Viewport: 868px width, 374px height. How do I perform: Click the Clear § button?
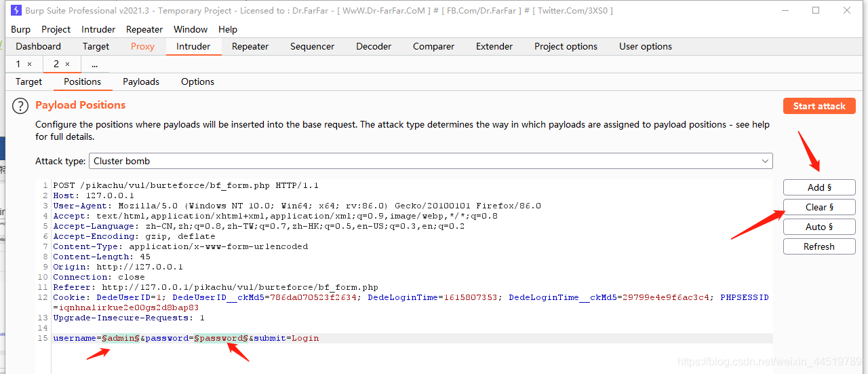[819, 207]
